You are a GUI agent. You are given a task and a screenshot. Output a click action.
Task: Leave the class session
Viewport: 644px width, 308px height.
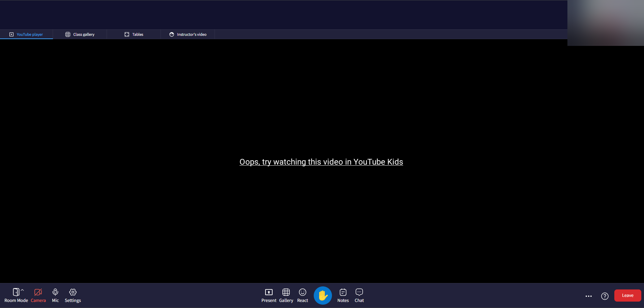coord(628,296)
